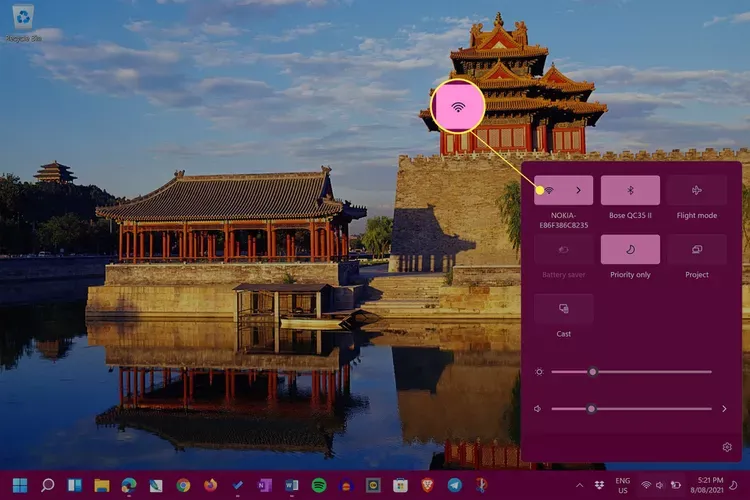Screen dimensions: 750x500
Task: Click the taskbar Wi-Fi tray icon
Action: coord(646,485)
